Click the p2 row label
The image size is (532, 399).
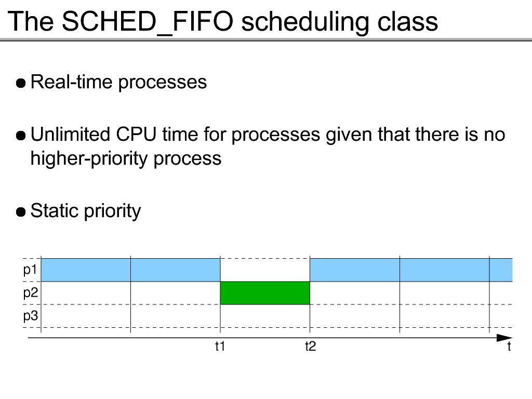(x=31, y=293)
